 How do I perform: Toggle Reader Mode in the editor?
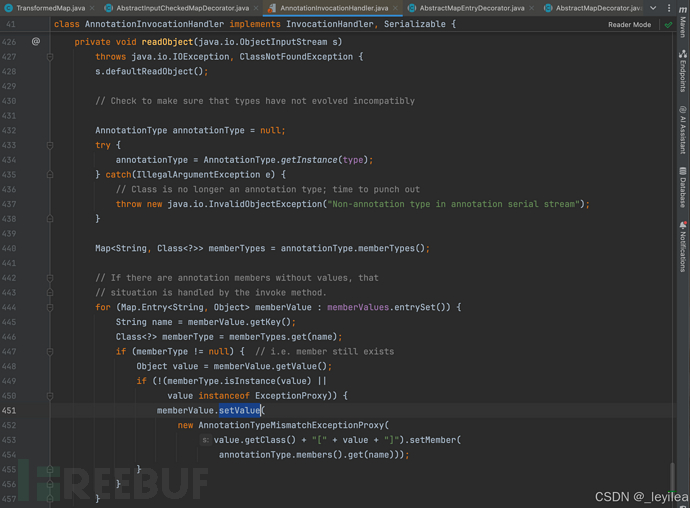click(629, 25)
